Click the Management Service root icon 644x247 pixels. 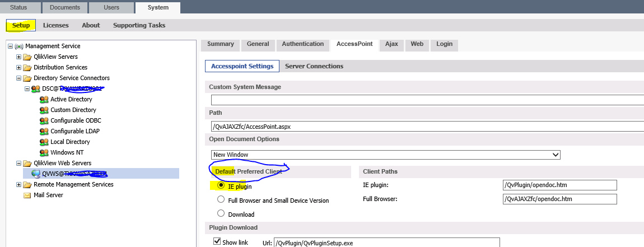coord(19,46)
